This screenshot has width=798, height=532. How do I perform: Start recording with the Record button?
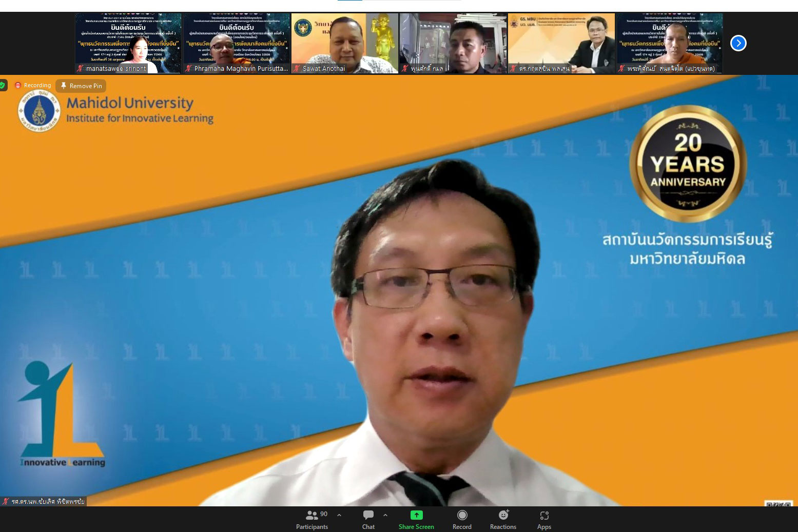[462, 519]
